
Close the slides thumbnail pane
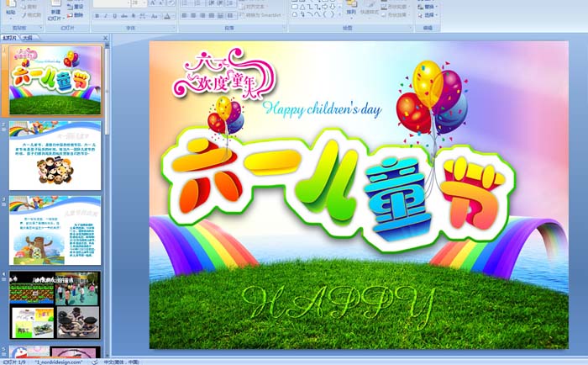coord(105,38)
